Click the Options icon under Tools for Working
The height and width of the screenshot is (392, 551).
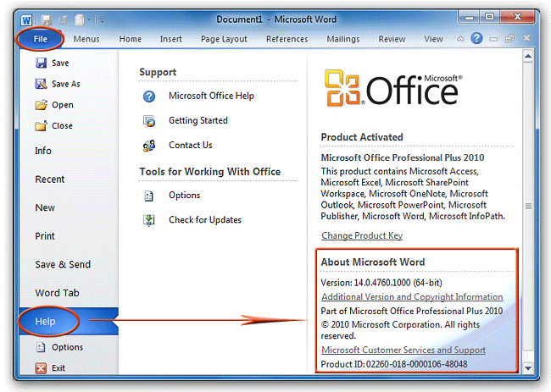(149, 196)
